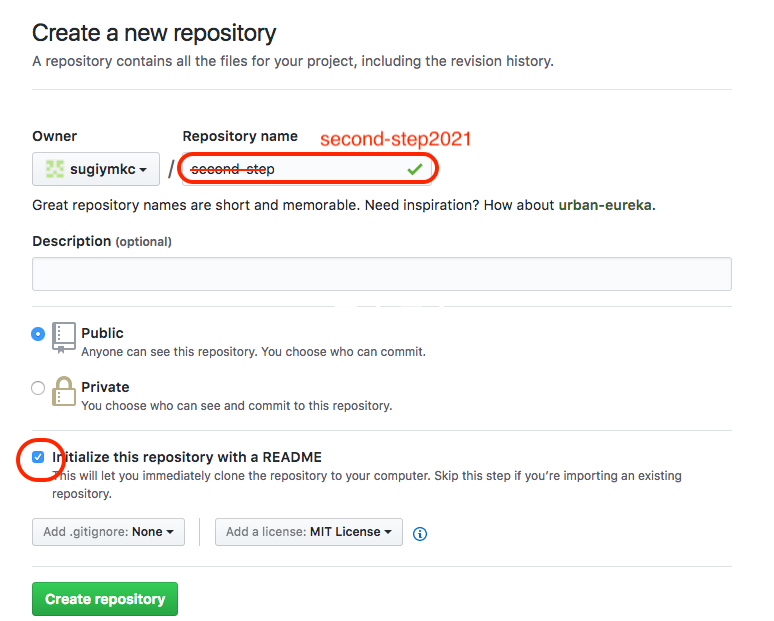The image size is (774, 621).
Task: Open the Add a license dropdown
Action: pos(309,532)
